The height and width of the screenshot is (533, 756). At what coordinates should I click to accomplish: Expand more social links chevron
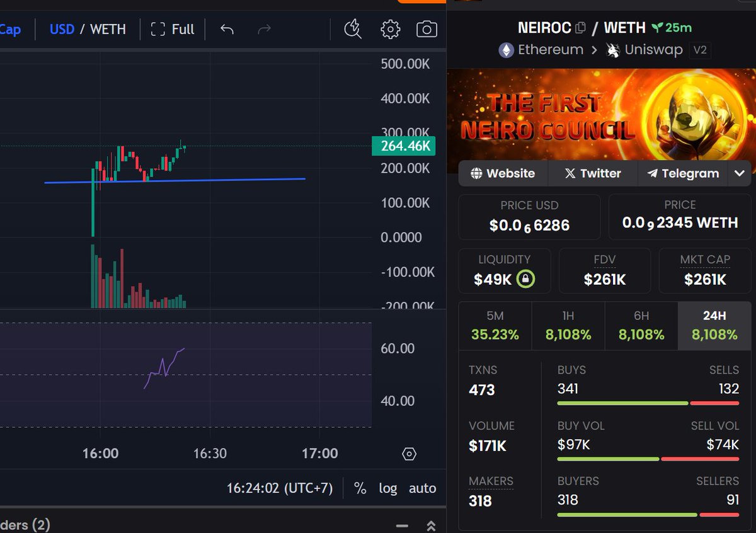point(740,173)
